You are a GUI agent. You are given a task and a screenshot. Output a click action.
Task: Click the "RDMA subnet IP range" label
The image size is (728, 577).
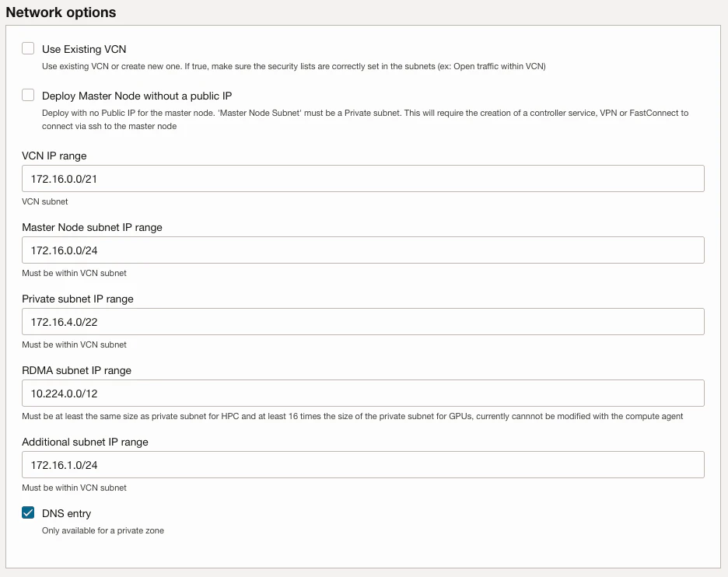click(76, 370)
